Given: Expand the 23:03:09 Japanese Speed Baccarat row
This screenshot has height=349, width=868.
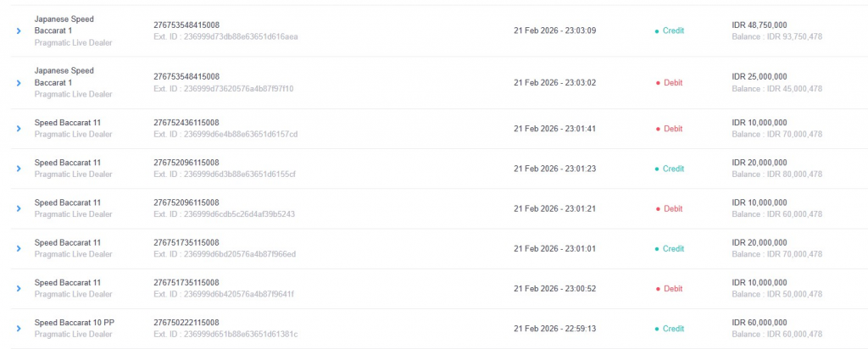Looking at the screenshot, I should pos(18,31).
